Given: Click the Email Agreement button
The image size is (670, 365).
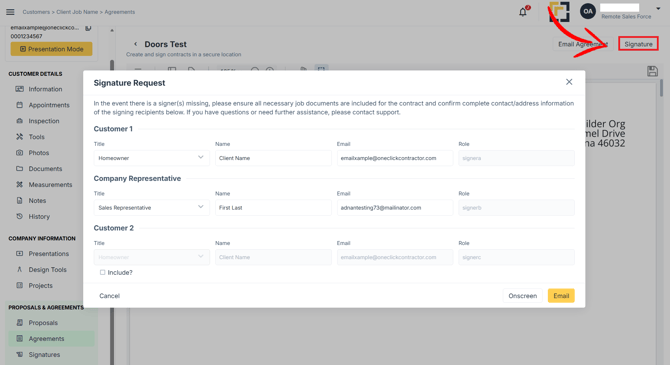Looking at the screenshot, I should tap(583, 44).
